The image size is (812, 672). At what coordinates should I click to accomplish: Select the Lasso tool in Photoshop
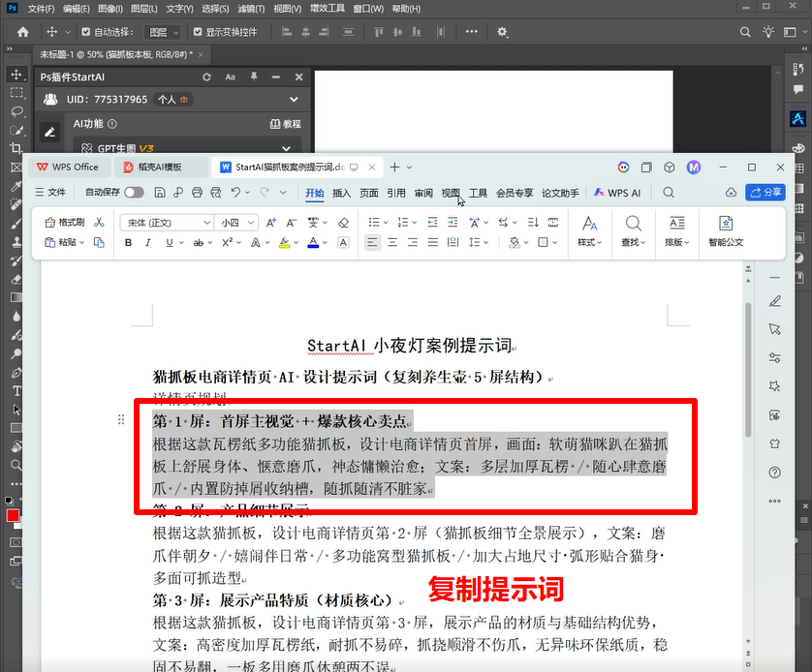16,111
